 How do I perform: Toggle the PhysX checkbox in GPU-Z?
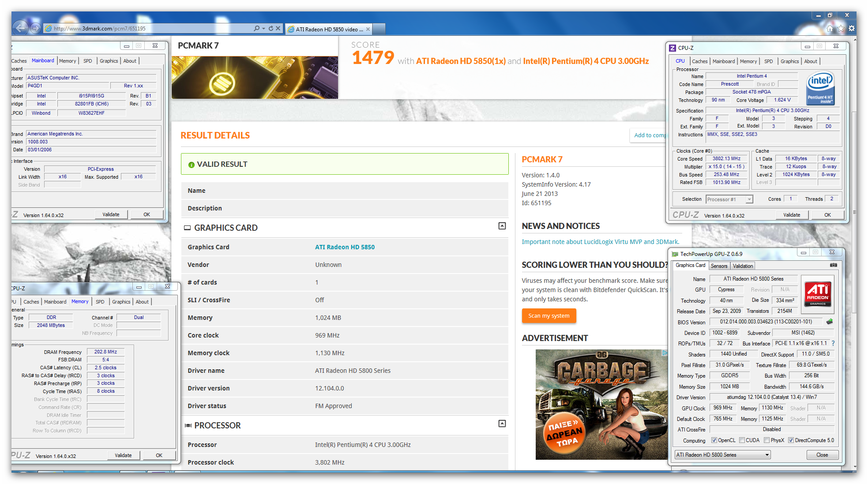767,440
